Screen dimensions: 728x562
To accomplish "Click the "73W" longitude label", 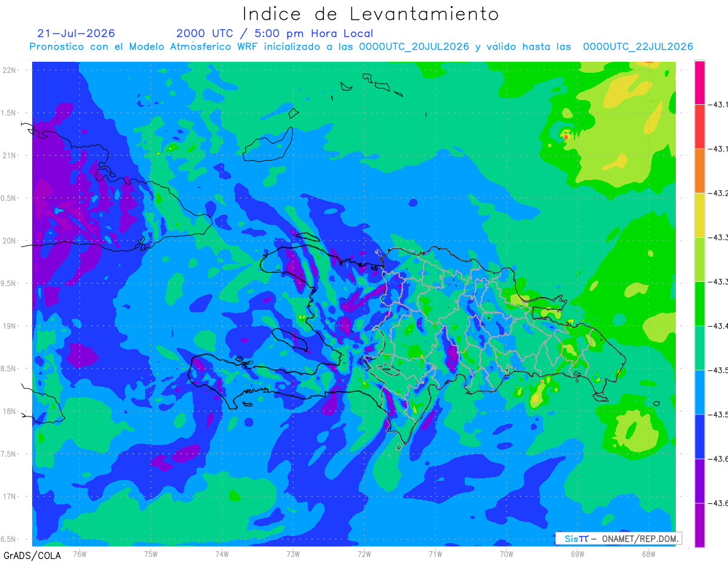I will 293,554.
